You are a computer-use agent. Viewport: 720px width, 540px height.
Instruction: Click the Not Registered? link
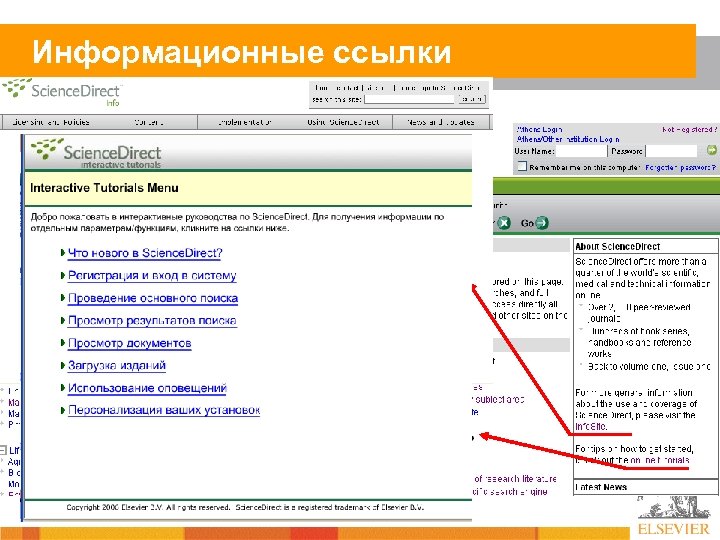(x=689, y=129)
